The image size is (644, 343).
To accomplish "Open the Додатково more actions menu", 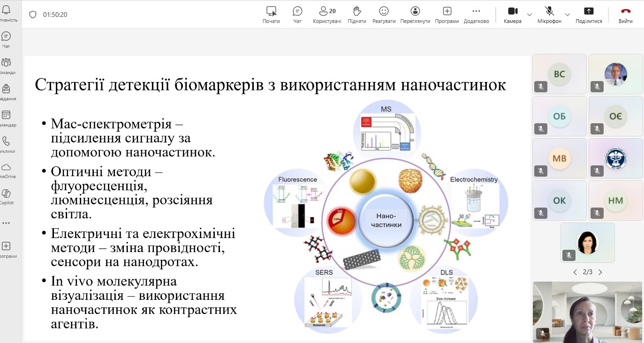I will pyautogui.click(x=476, y=15).
